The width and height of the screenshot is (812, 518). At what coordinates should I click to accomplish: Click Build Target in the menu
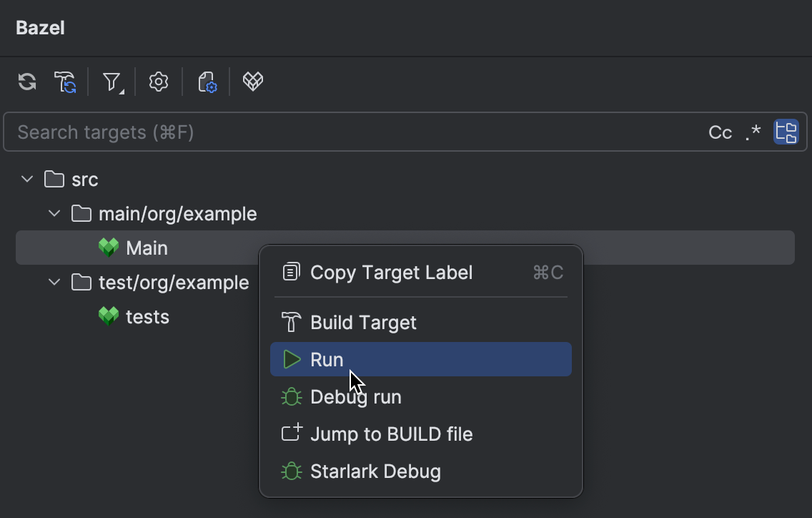(x=363, y=322)
